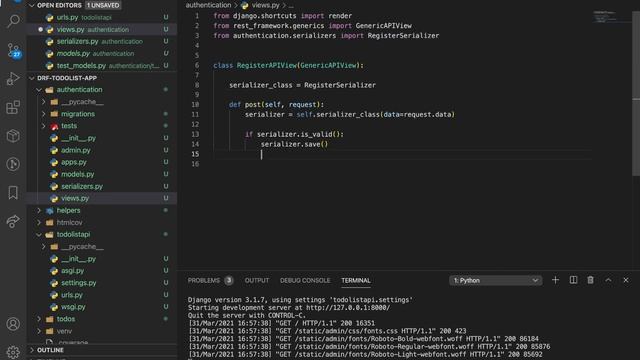Open models.py in open editors list
This screenshot has width=640, height=360.
102,53
